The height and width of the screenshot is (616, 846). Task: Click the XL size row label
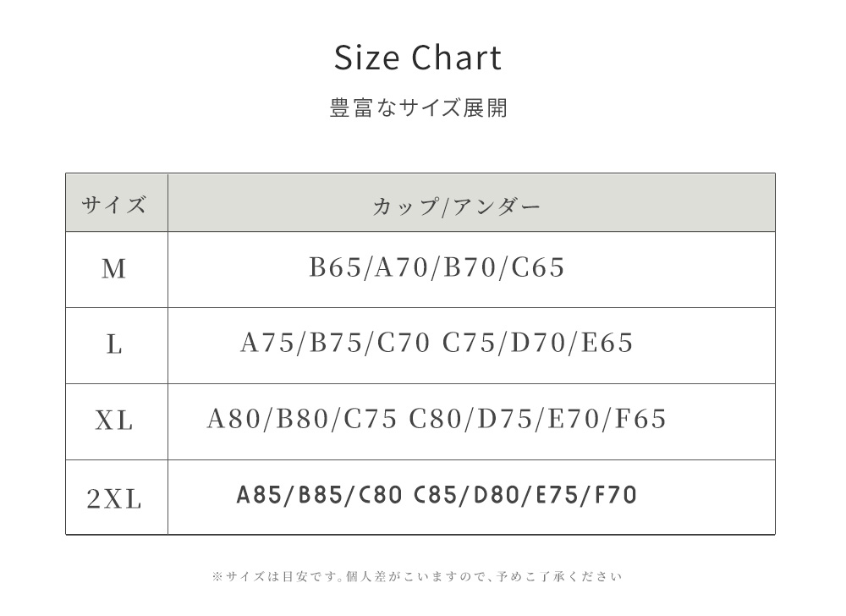point(114,421)
